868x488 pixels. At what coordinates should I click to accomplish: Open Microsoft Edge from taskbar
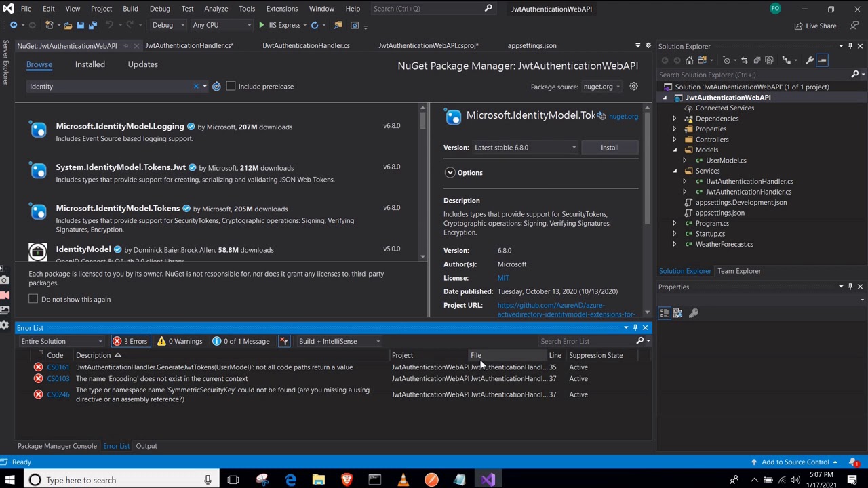pyautogui.click(x=290, y=480)
